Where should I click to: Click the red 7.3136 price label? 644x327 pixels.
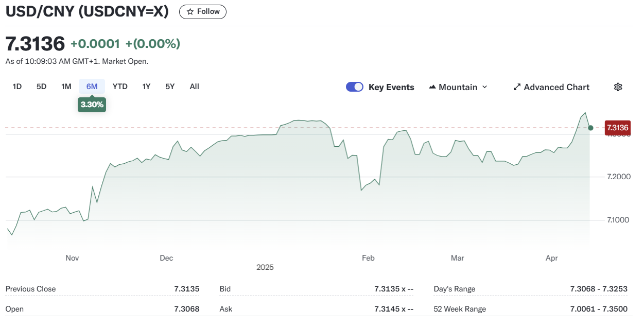tap(617, 128)
